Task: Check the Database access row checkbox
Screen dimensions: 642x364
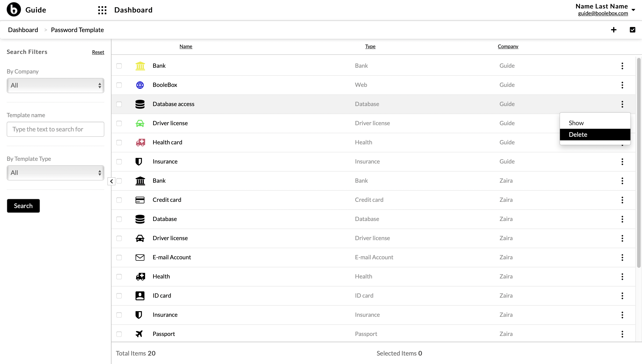Action: (x=119, y=104)
